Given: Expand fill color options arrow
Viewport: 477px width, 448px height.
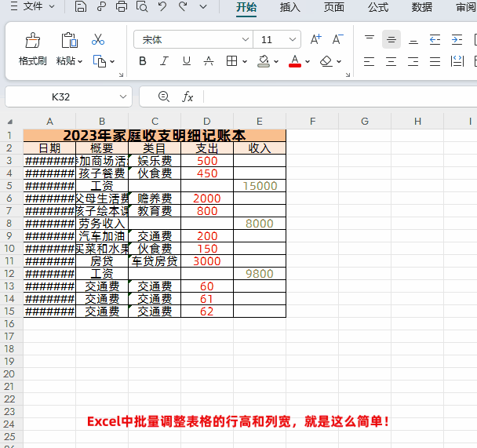Looking at the screenshot, I should click(276, 61).
